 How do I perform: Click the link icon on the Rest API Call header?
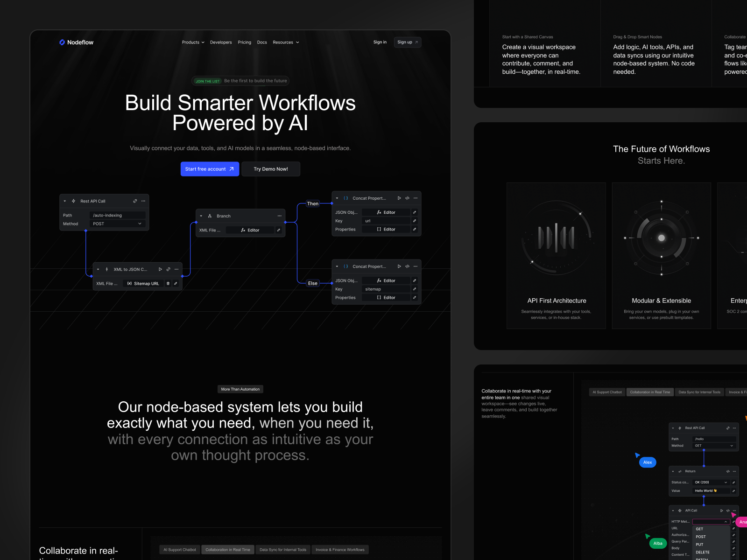click(135, 201)
